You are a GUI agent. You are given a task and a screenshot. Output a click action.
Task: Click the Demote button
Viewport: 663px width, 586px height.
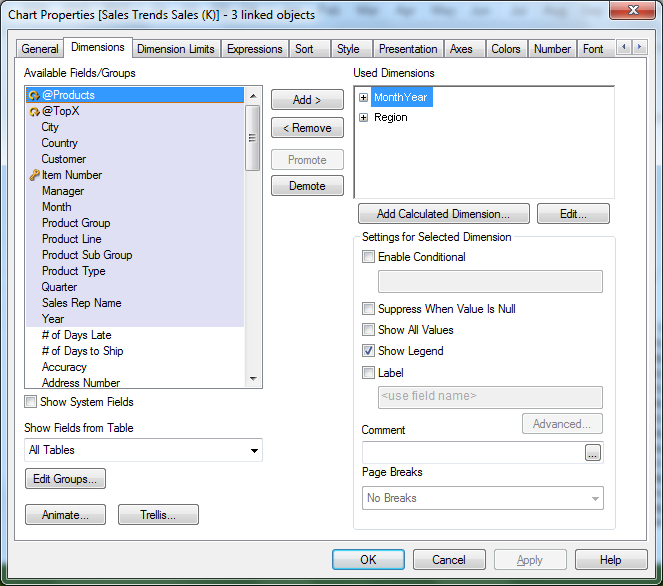point(307,186)
